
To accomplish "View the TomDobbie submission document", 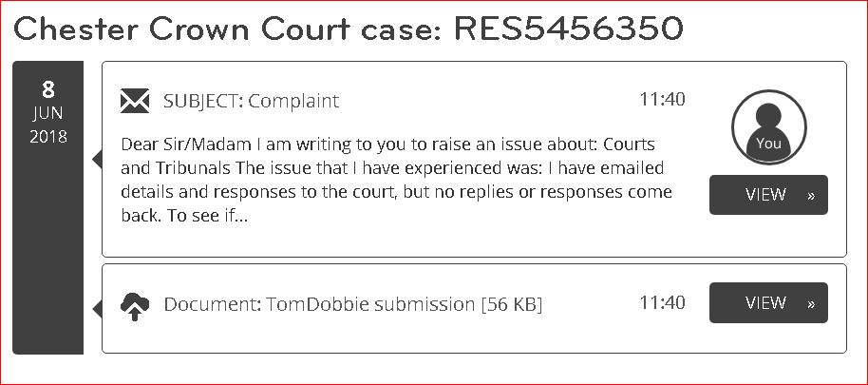I will pos(768,302).
